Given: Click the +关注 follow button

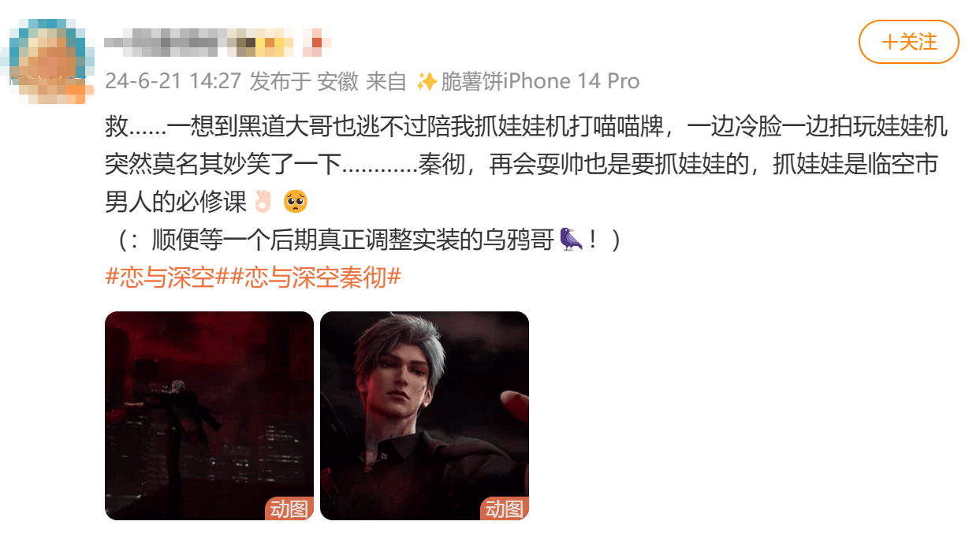Looking at the screenshot, I should [908, 42].
